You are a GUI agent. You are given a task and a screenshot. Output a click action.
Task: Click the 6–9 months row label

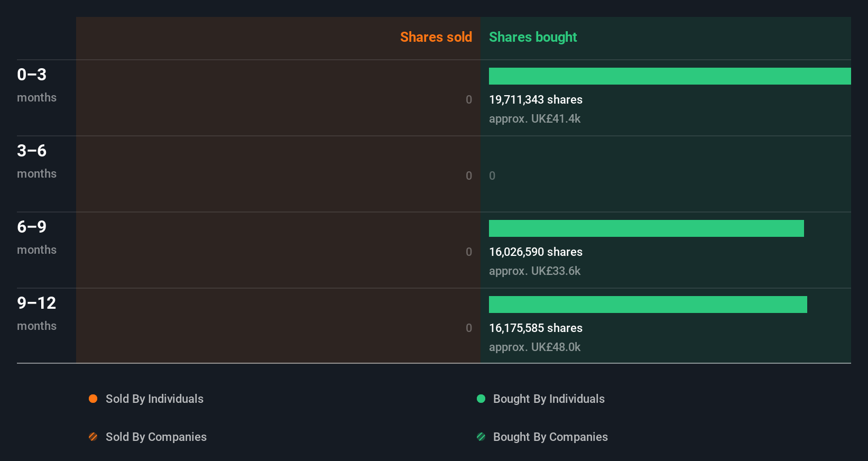pos(36,237)
